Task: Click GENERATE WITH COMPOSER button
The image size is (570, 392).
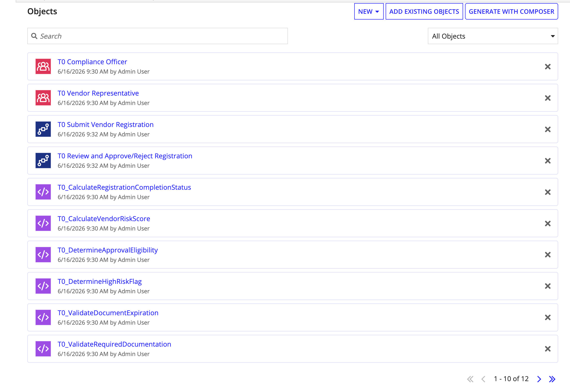Action: point(511,11)
